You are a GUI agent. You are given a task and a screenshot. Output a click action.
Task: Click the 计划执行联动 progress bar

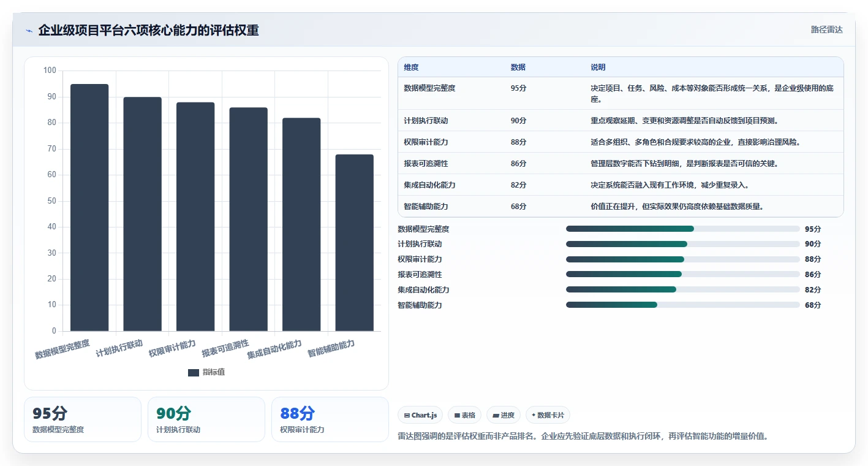click(683, 244)
